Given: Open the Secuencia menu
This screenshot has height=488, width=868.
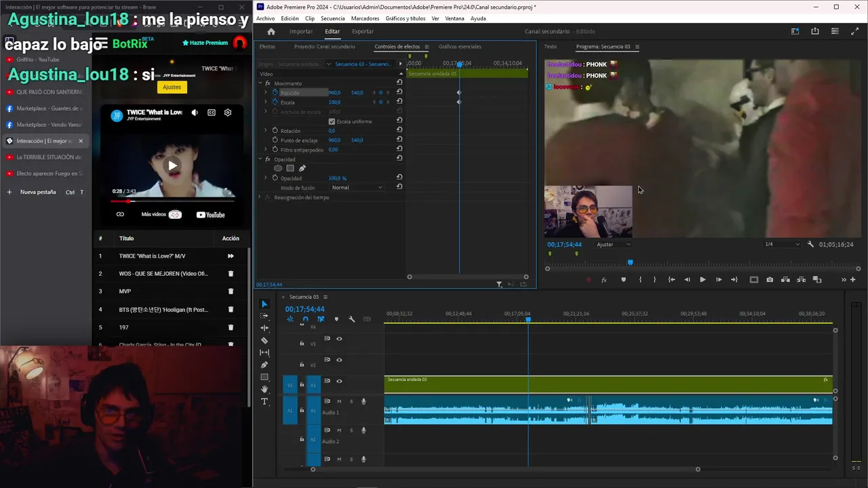Looking at the screenshot, I should click(x=332, y=18).
